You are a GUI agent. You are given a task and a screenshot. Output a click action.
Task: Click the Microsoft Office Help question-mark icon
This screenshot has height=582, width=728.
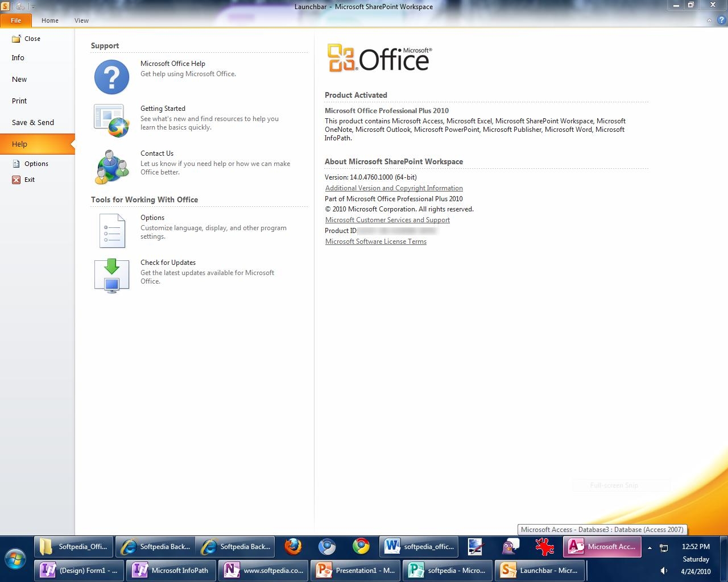(111, 77)
